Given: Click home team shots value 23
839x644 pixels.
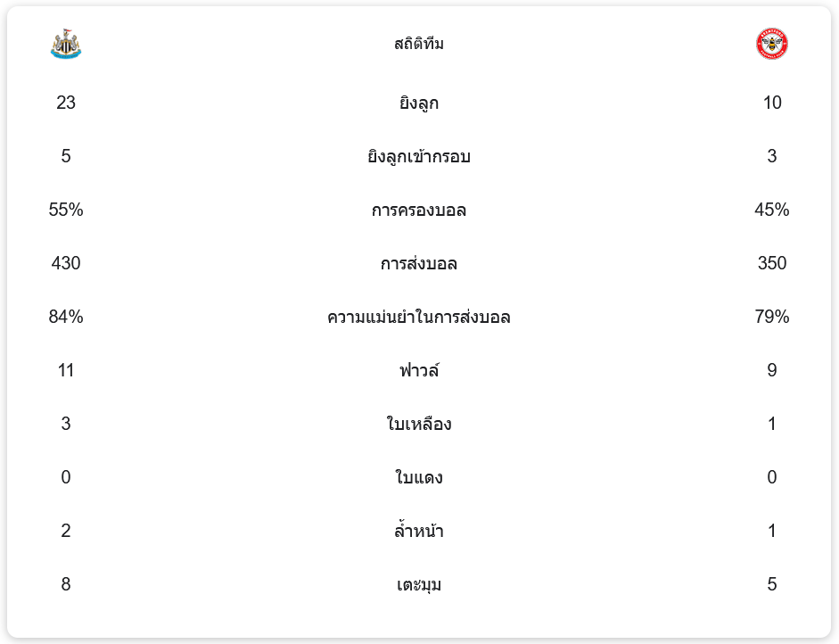Looking at the screenshot, I should tap(66, 103).
